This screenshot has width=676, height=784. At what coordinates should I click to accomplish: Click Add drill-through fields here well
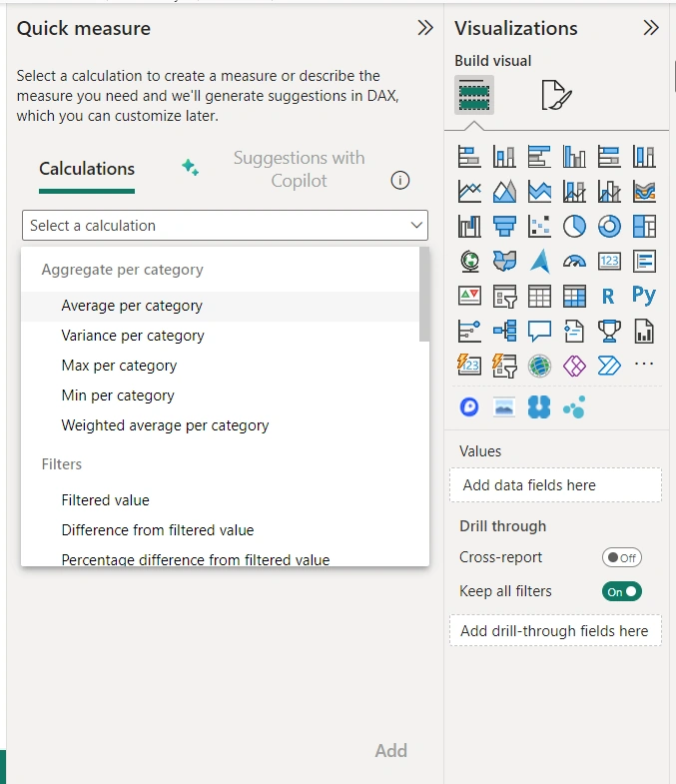pos(555,631)
